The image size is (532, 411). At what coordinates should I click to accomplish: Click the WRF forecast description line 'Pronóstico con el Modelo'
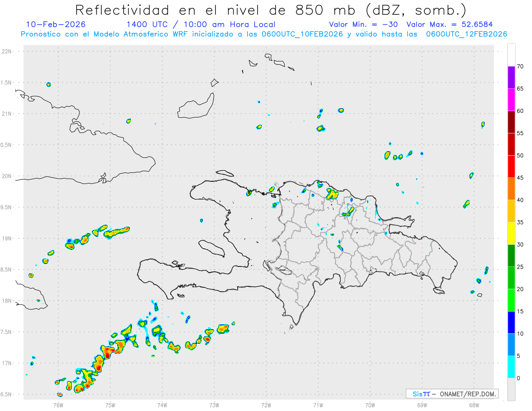click(x=264, y=34)
